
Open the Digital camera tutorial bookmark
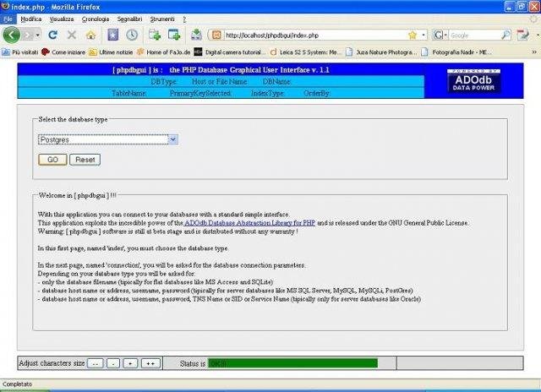[230, 52]
